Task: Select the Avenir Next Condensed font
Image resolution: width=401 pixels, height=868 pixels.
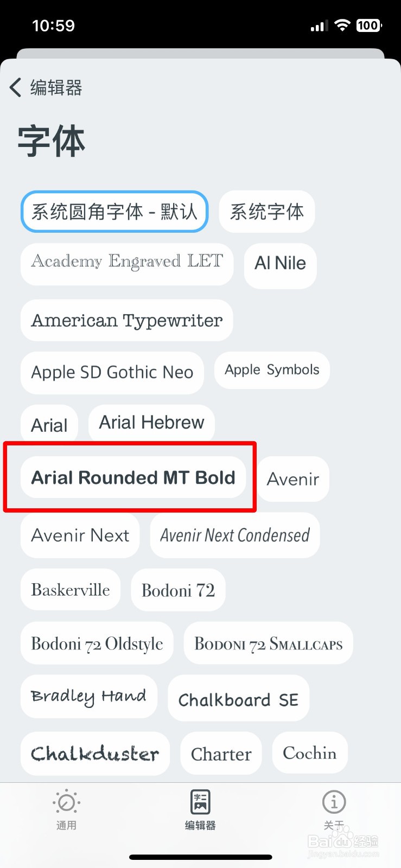Action: point(234,535)
